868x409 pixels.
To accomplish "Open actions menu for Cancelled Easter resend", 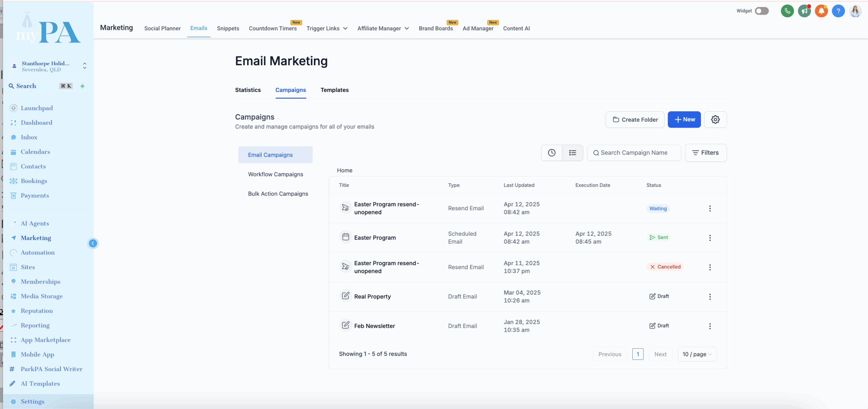I will (x=710, y=267).
